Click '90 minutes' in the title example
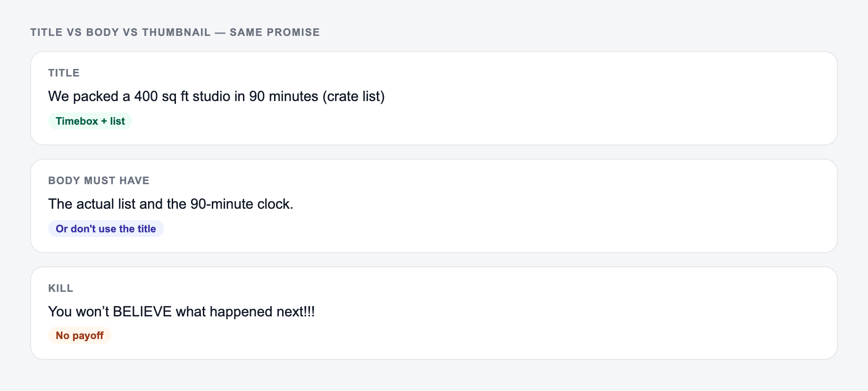 click(284, 96)
